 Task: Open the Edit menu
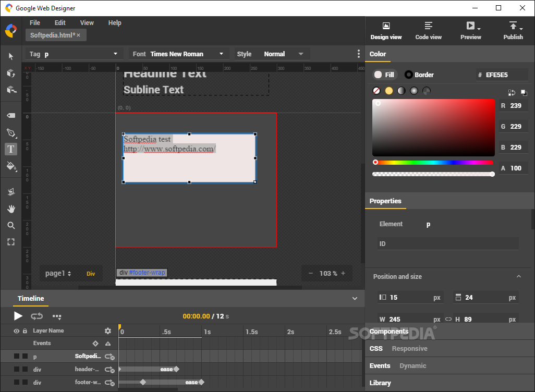pos(60,23)
